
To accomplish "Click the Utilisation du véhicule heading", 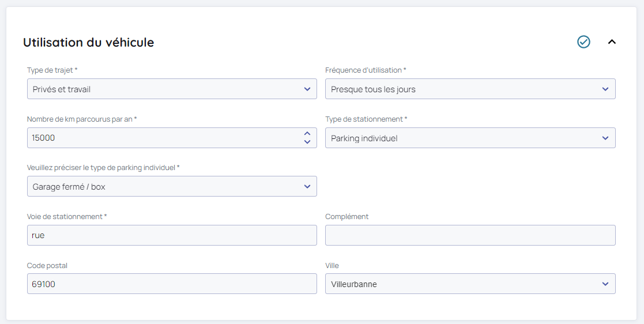I will tap(88, 42).
